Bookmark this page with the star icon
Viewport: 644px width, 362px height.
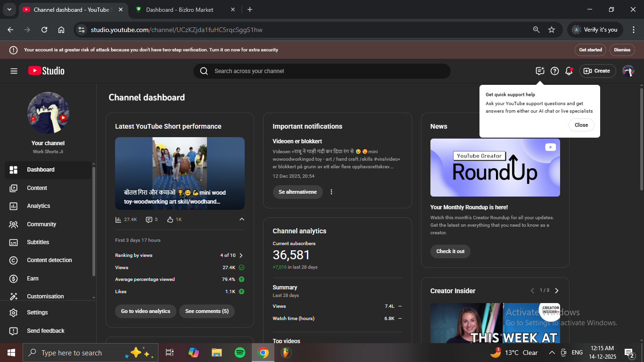click(551, 30)
